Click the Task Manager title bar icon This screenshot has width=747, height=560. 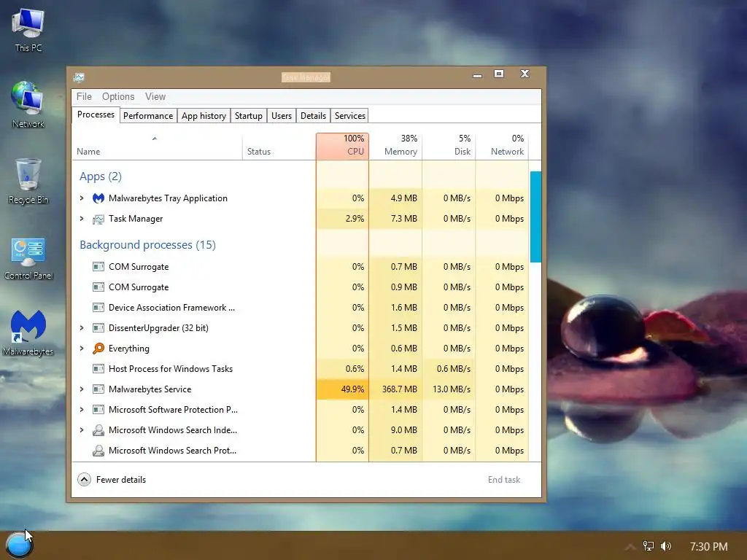[79, 77]
